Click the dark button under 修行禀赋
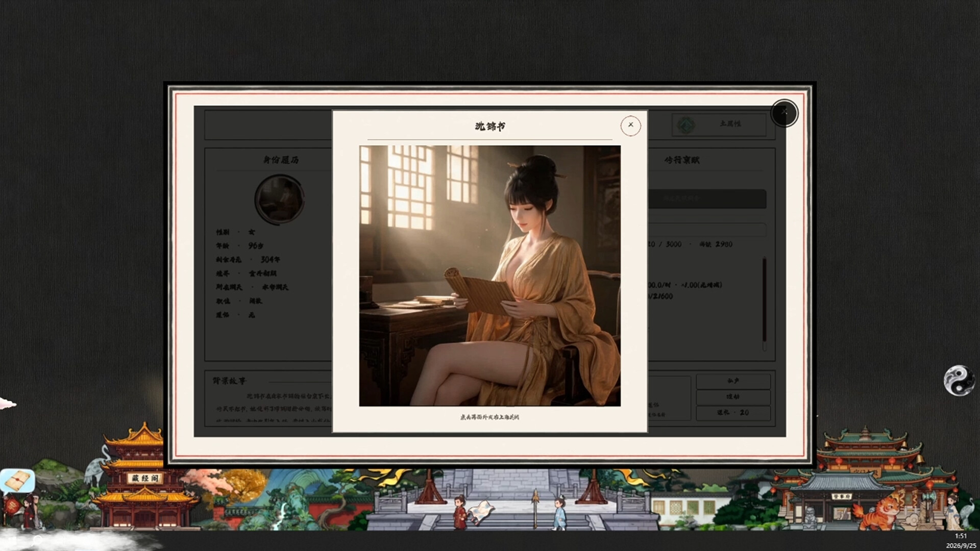Viewport: 980px width, 551px height. pyautogui.click(x=707, y=199)
